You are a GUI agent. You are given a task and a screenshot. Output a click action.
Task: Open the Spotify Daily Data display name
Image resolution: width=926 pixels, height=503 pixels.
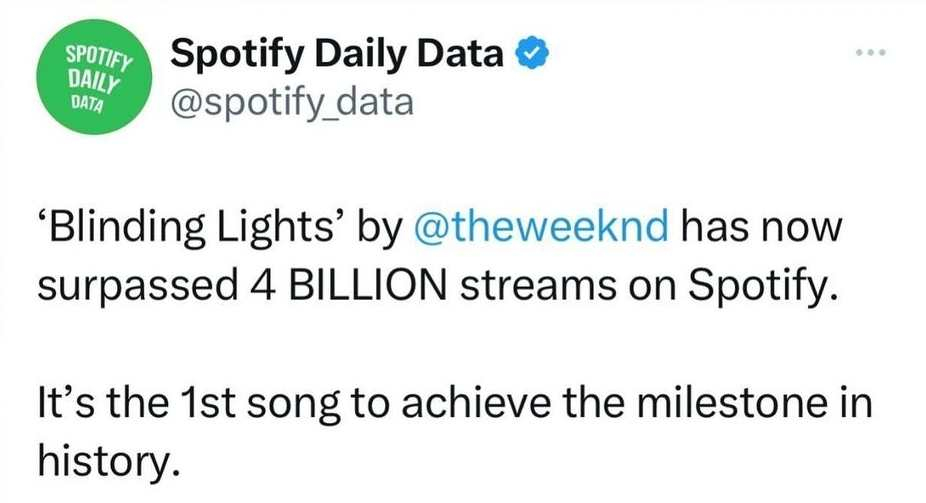(336, 53)
